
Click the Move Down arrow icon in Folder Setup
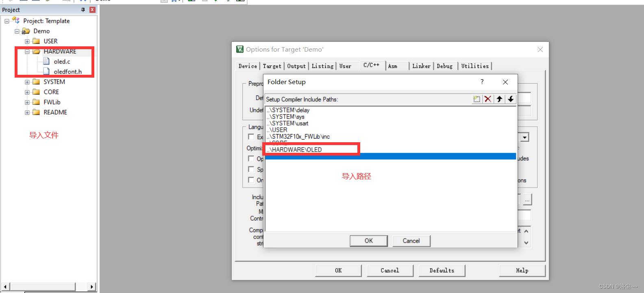pyautogui.click(x=511, y=99)
